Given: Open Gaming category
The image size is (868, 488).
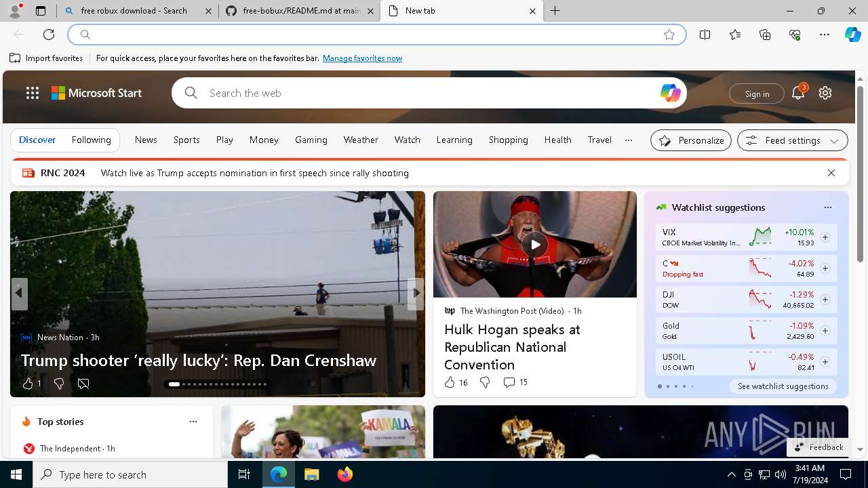Looking at the screenshot, I should tap(311, 140).
